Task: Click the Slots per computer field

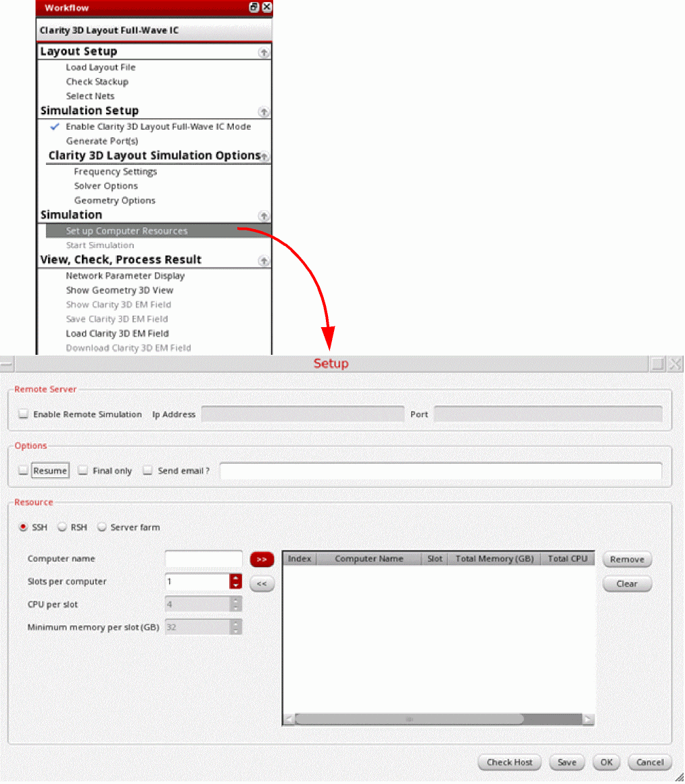Action: click(197, 581)
